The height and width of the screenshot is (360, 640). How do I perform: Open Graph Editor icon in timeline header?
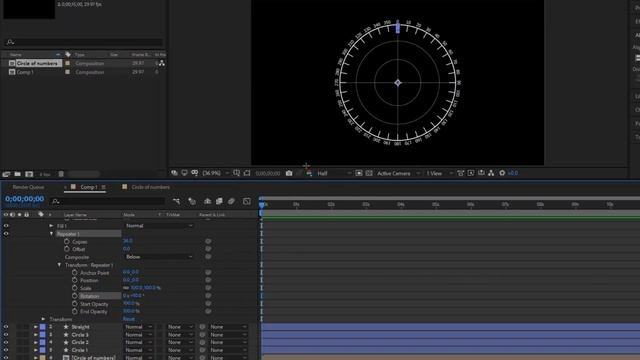pyautogui.click(x=247, y=201)
